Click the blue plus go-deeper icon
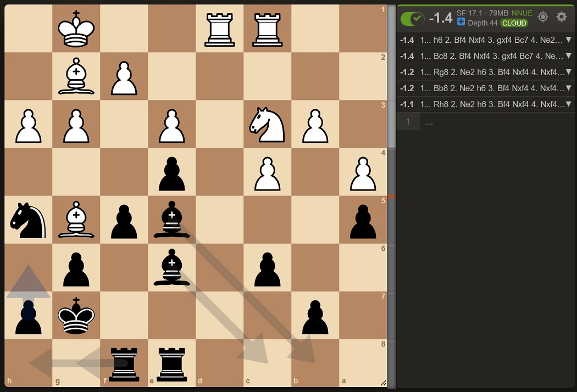Image resolution: width=577 pixels, height=392 pixels. [461, 23]
